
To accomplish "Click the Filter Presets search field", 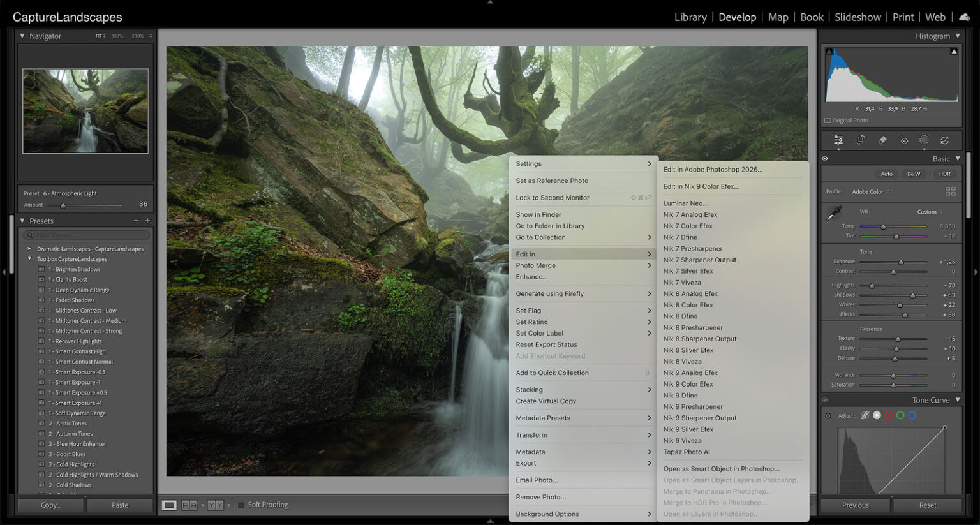I will pos(86,235).
